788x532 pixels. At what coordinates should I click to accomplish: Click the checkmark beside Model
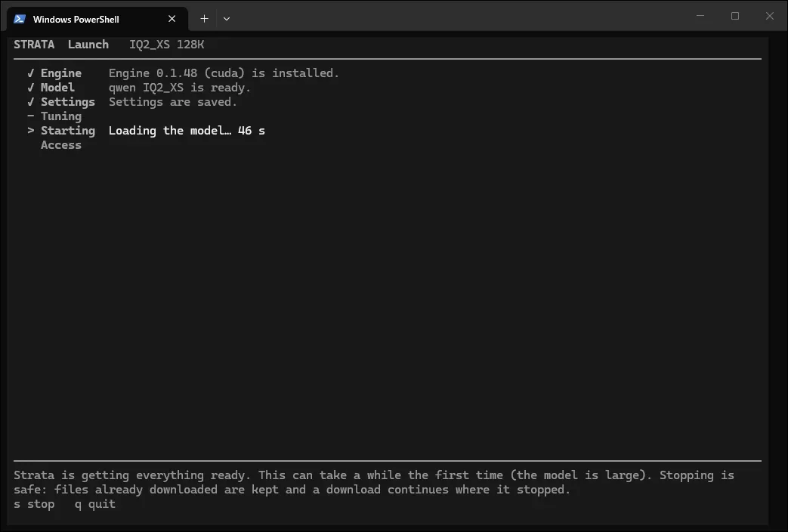point(31,88)
